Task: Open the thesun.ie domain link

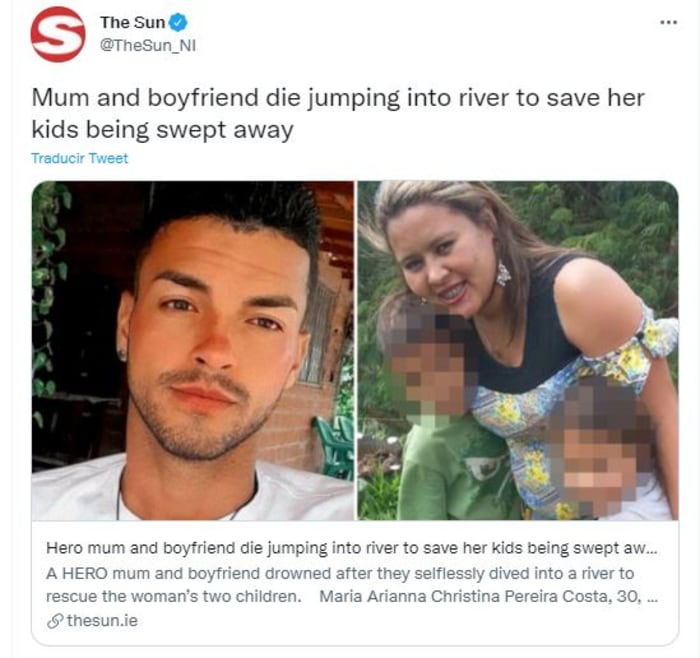Action: pyautogui.click(x=102, y=621)
